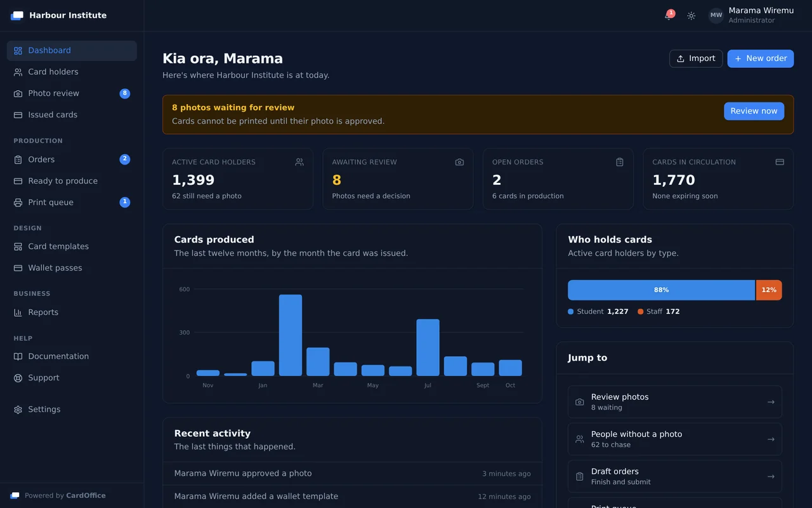Viewport: 812px width, 508px height.
Task: Click the '6 cards in production' text
Action: tap(528, 196)
